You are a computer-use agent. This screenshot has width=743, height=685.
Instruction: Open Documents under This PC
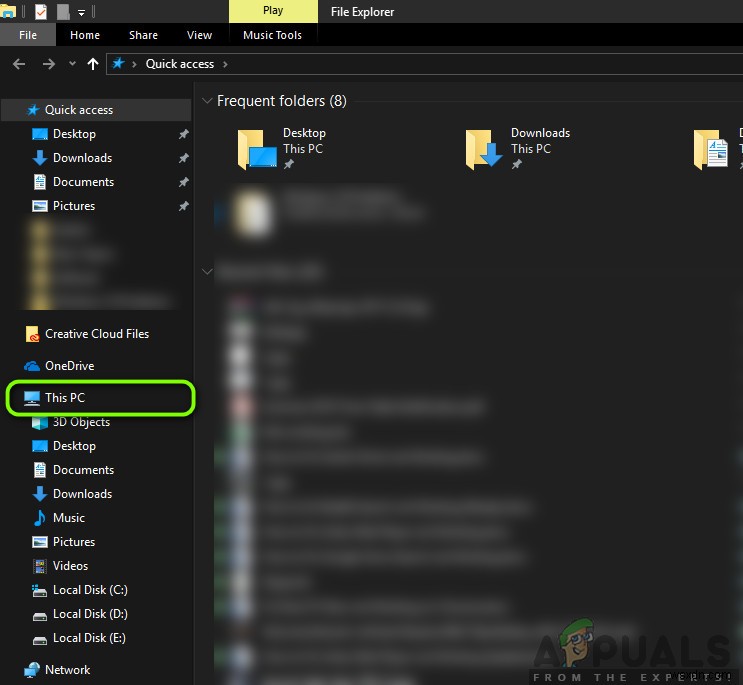tap(83, 470)
